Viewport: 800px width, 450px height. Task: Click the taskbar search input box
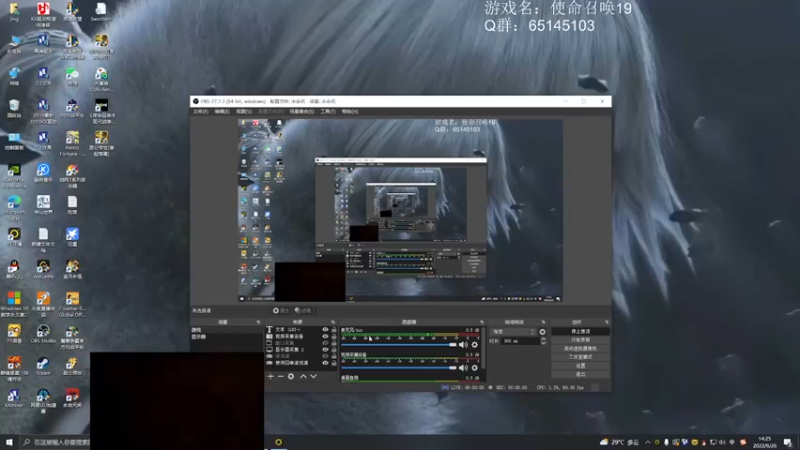(56, 442)
